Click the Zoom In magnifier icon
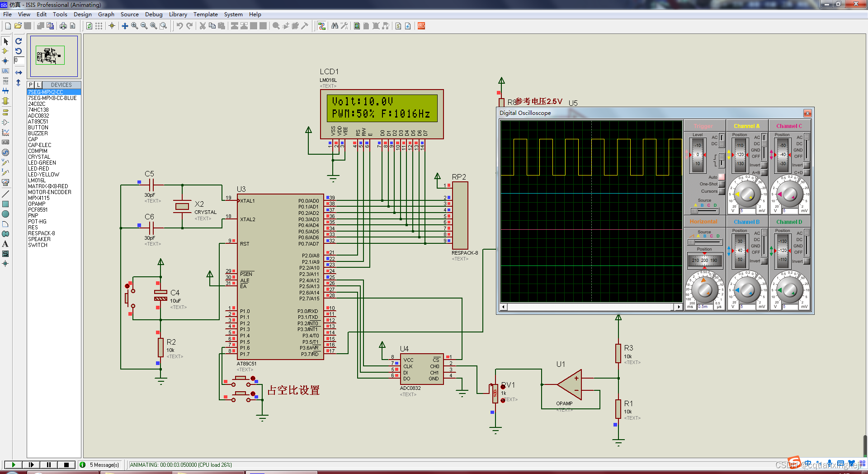The height and width of the screenshot is (474, 868). pyautogui.click(x=134, y=26)
